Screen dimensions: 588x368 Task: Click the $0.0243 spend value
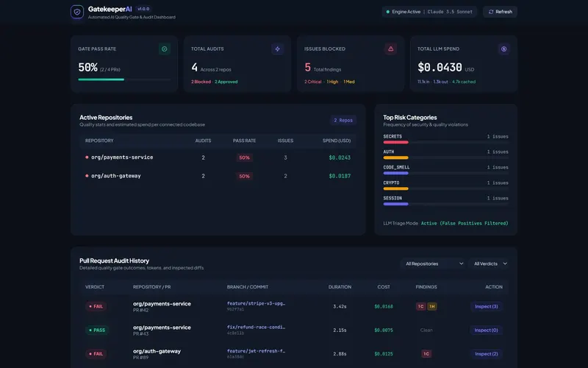coord(340,158)
